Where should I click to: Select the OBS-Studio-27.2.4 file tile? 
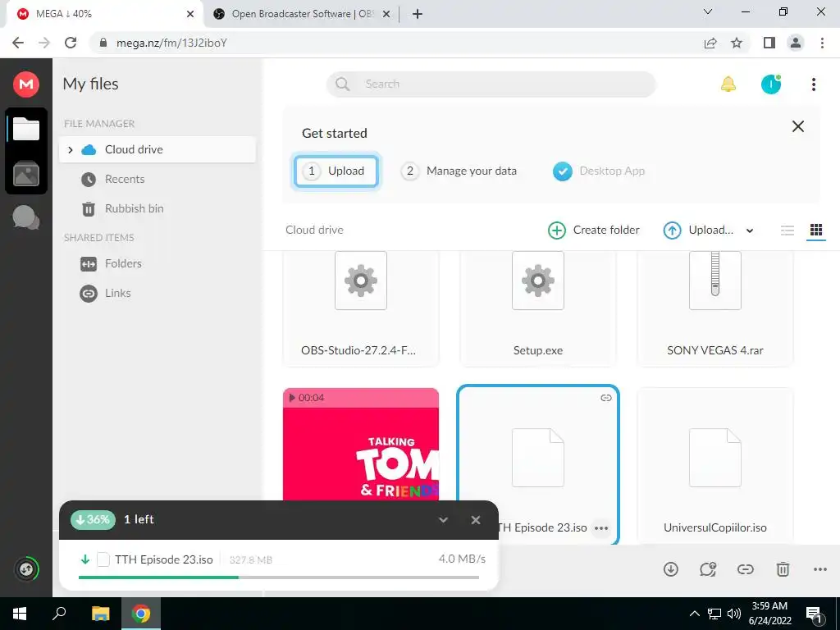point(361,308)
